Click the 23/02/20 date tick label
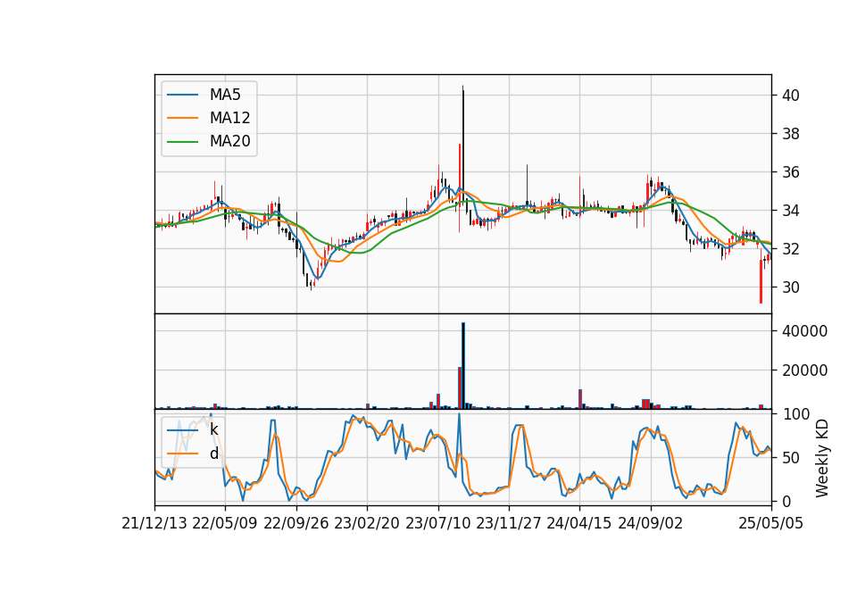Image resolution: width=857 pixels, height=616 pixels. click(x=367, y=523)
